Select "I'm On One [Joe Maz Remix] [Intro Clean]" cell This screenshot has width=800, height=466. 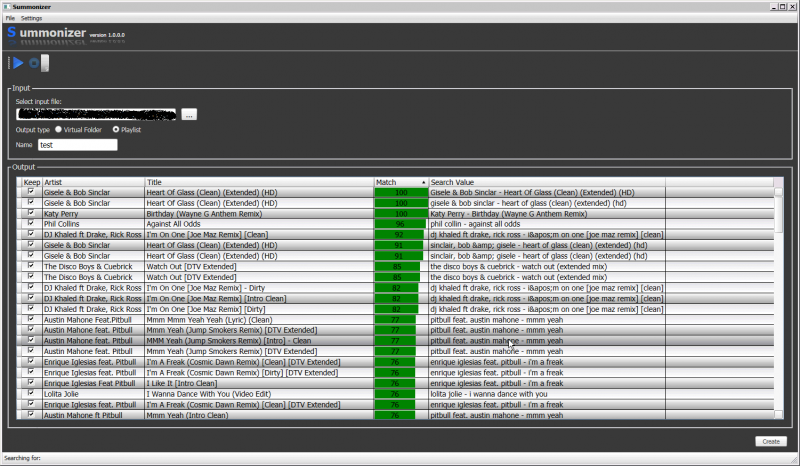point(259,299)
